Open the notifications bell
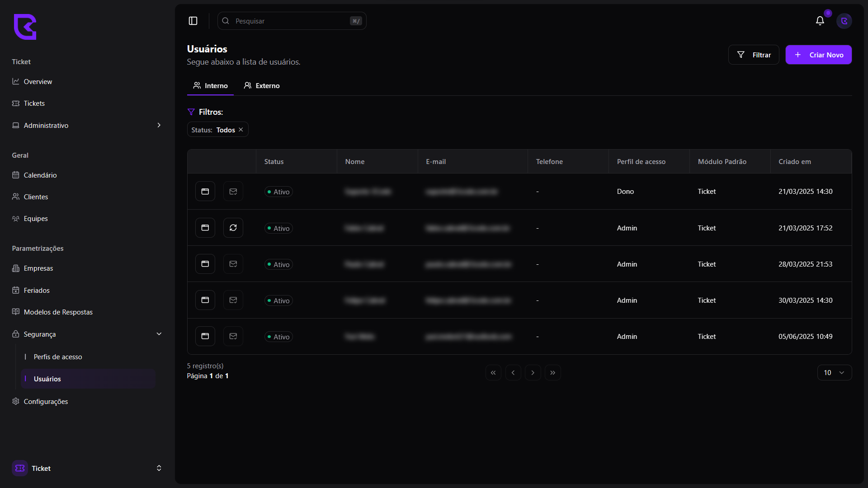The height and width of the screenshot is (488, 868). pos(820,21)
